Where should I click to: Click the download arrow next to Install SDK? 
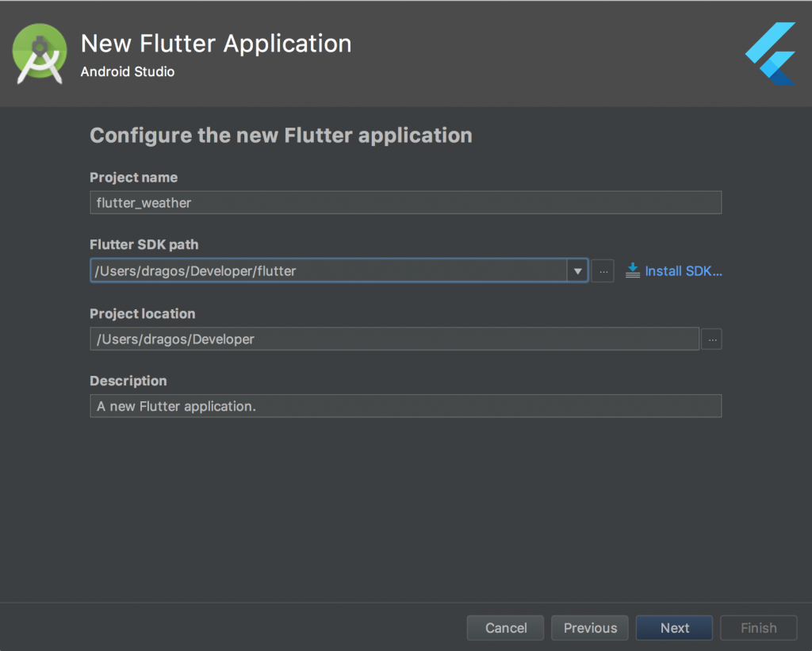tap(632, 270)
